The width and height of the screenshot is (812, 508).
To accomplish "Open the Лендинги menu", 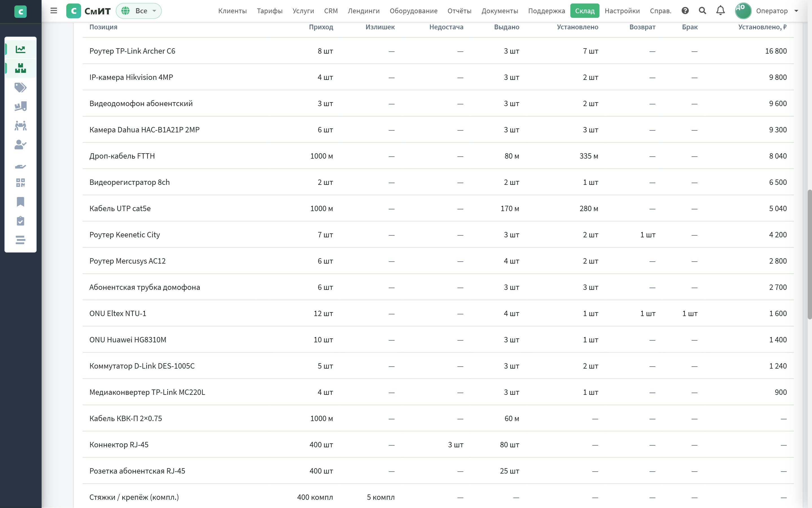I will point(364,11).
